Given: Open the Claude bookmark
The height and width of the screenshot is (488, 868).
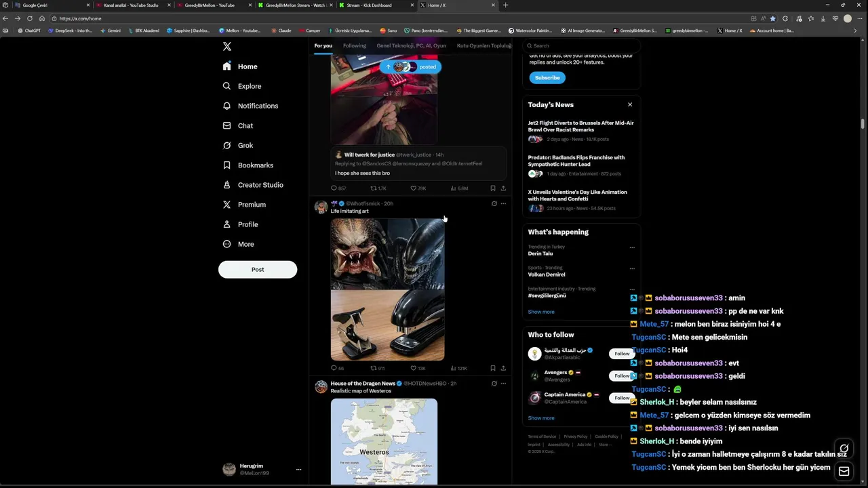Looking at the screenshot, I should click(281, 30).
